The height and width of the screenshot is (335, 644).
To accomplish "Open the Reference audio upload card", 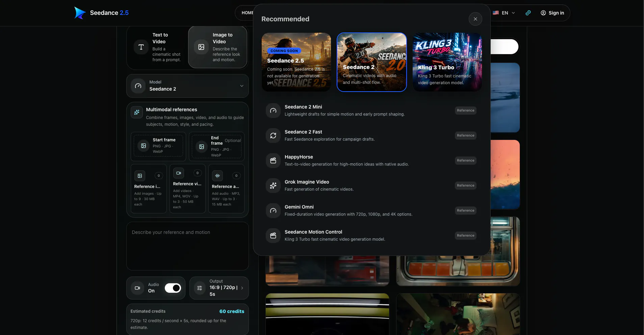I will [226, 189].
